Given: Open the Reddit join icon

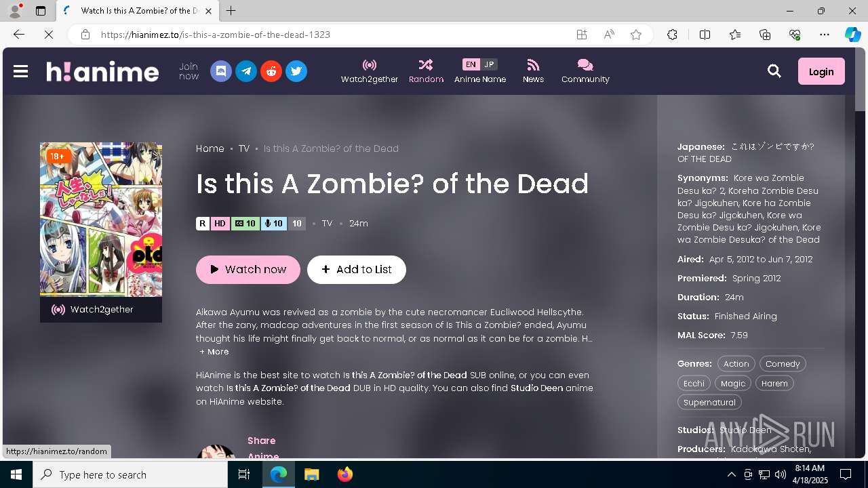Looking at the screenshot, I should (x=271, y=71).
